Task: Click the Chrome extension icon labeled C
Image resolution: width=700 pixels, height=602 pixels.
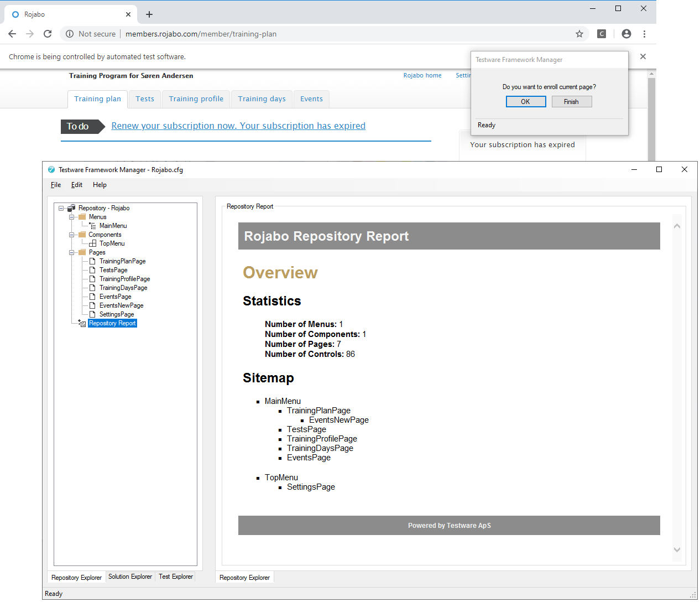Action: click(602, 34)
